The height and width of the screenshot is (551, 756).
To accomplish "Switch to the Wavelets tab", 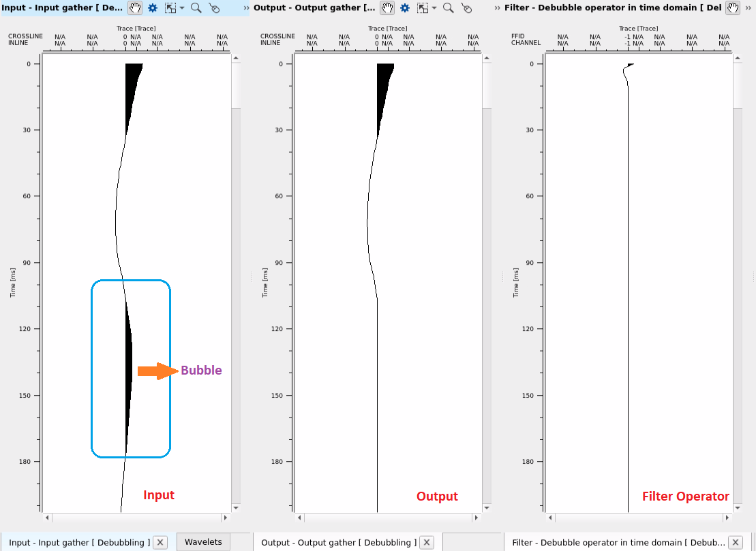I will tap(203, 542).
